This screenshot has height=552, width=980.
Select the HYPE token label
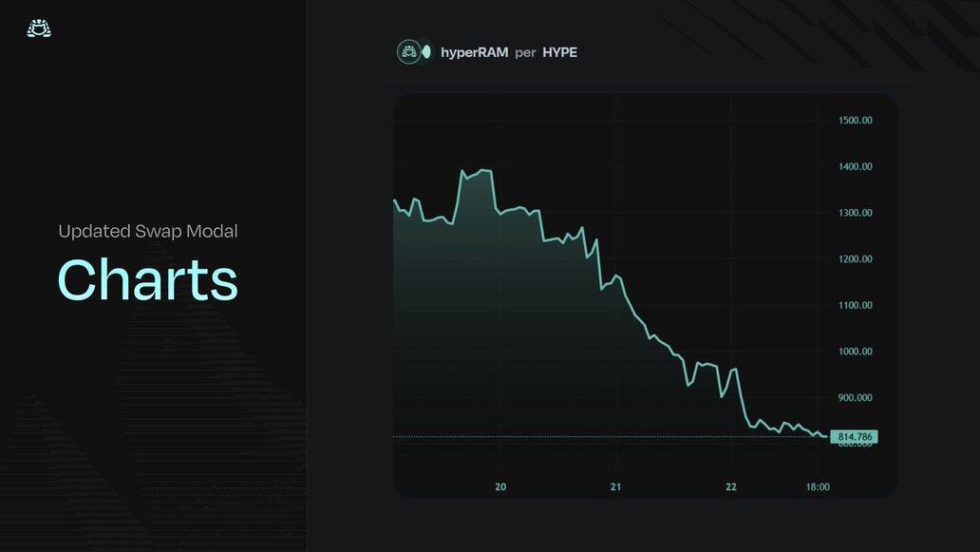click(559, 52)
